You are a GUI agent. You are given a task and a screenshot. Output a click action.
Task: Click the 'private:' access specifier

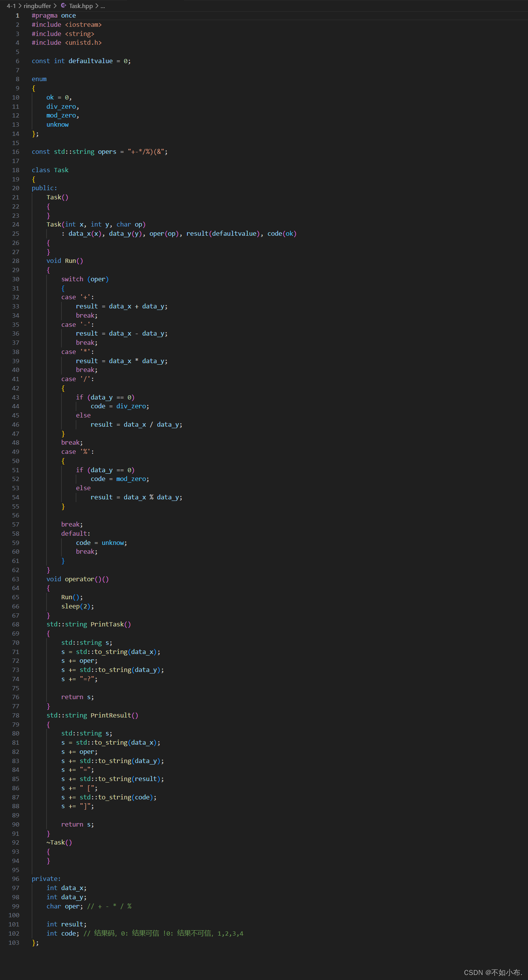point(46,879)
